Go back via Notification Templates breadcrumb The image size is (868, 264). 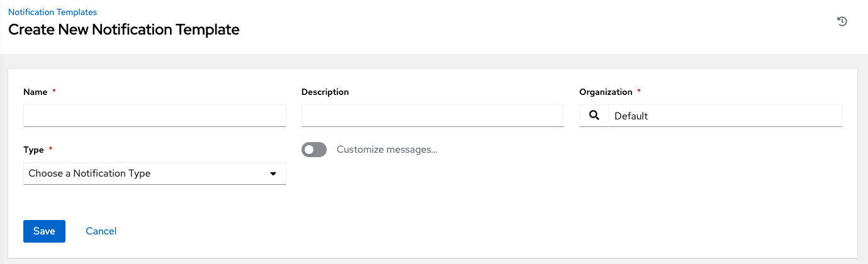click(x=52, y=12)
